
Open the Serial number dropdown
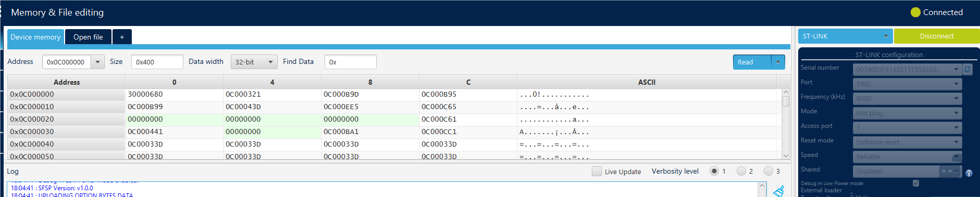pos(907,69)
